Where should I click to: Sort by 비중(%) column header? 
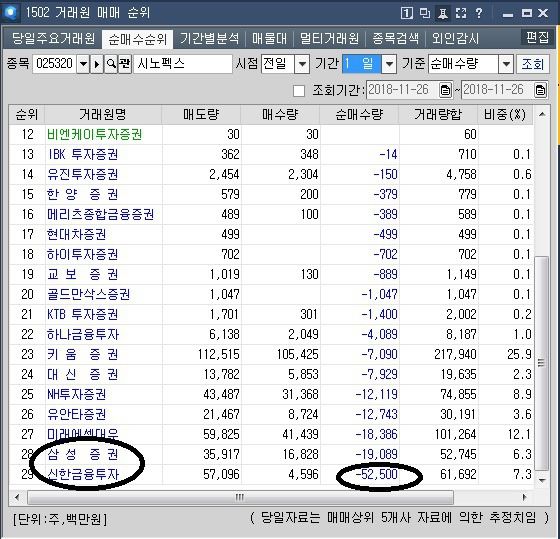[505, 115]
